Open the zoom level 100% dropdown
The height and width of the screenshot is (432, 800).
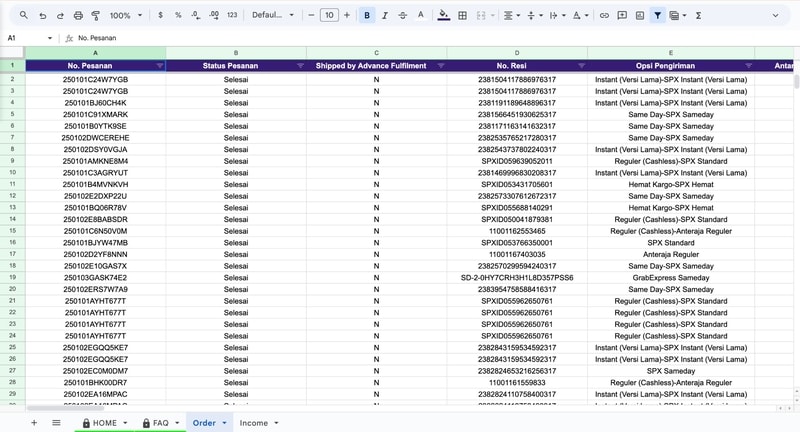tap(124, 16)
